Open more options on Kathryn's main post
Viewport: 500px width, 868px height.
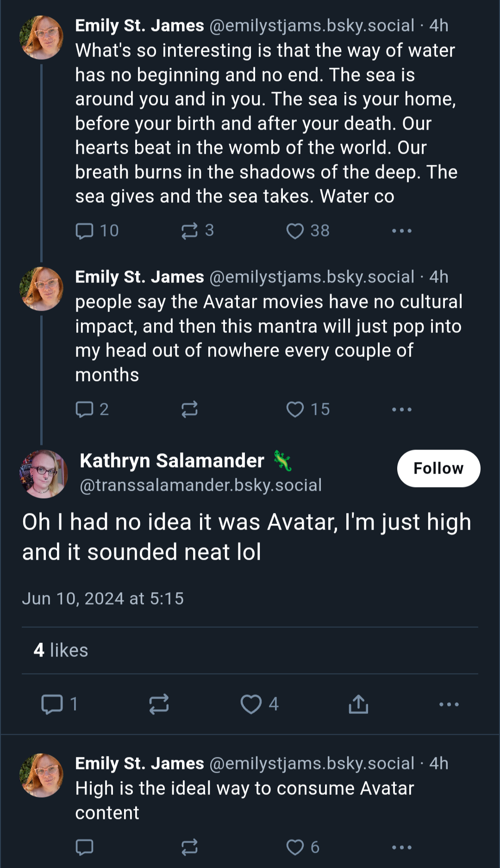449,704
